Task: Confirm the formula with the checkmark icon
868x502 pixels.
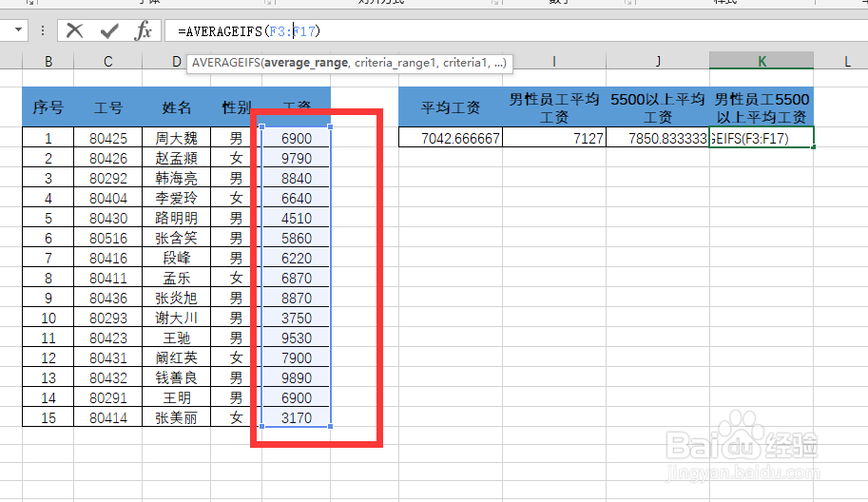Action: pos(109,30)
